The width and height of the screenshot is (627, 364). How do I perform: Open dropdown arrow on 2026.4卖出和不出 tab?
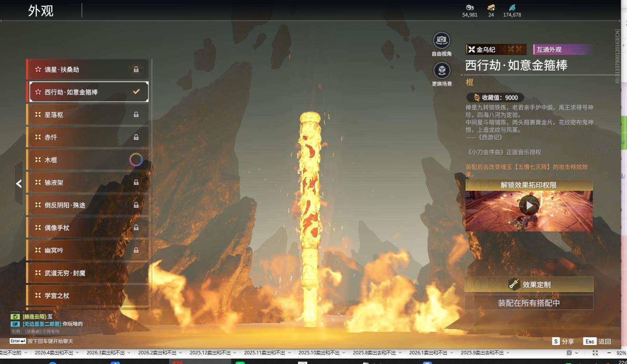[x=77, y=353]
